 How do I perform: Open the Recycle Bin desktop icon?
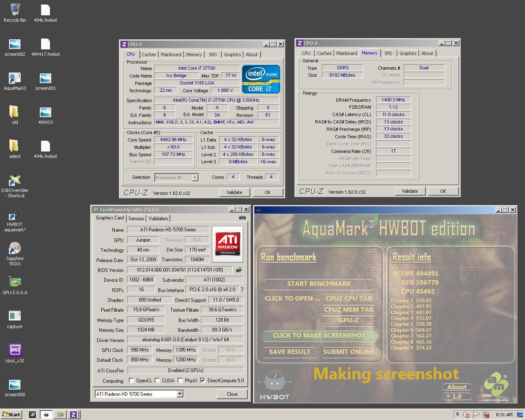point(15,12)
